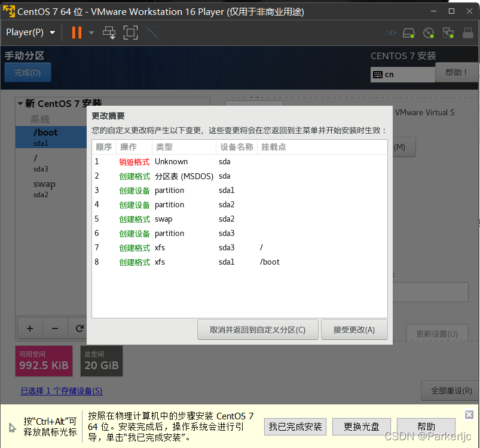480x448 pixels.
Task: Add a new mount point with plus
Action: (x=30, y=329)
